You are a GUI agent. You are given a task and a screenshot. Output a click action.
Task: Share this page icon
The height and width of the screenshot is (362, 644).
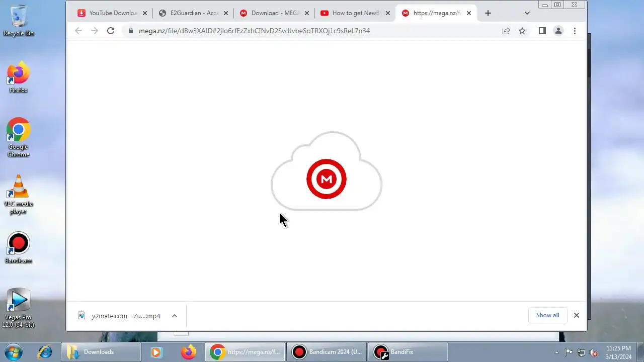pyautogui.click(x=506, y=31)
